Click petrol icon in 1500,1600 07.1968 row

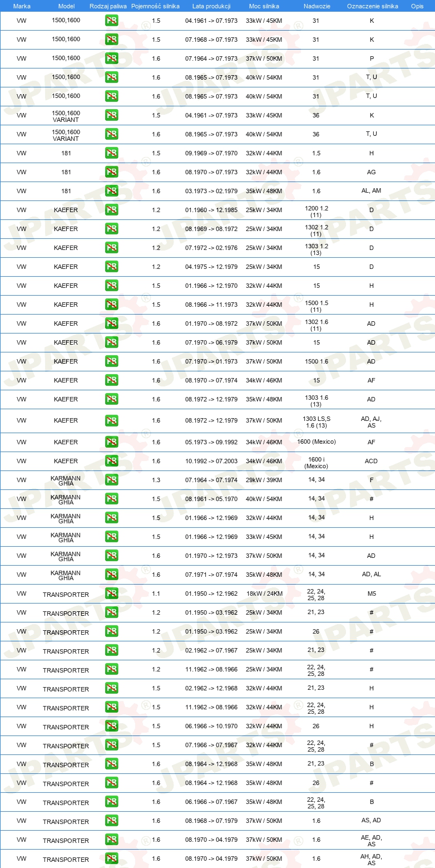click(x=111, y=40)
